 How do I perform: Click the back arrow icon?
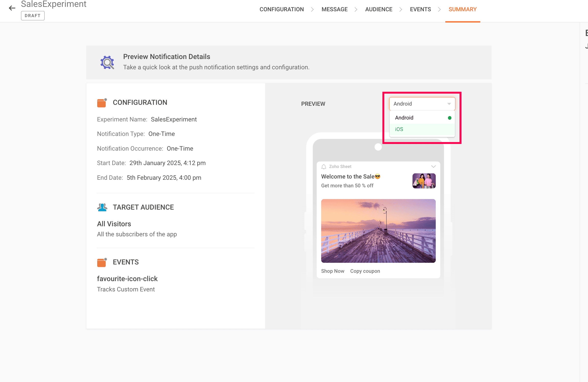tap(12, 8)
